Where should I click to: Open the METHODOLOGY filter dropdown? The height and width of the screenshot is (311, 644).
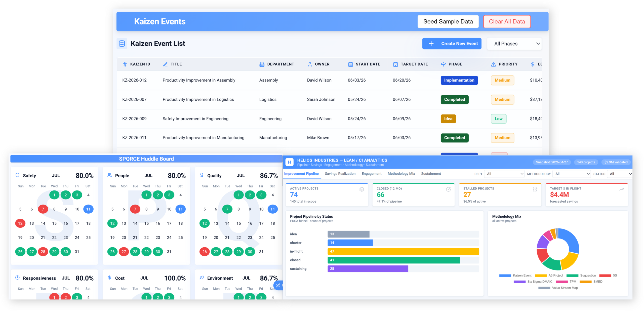(x=571, y=174)
